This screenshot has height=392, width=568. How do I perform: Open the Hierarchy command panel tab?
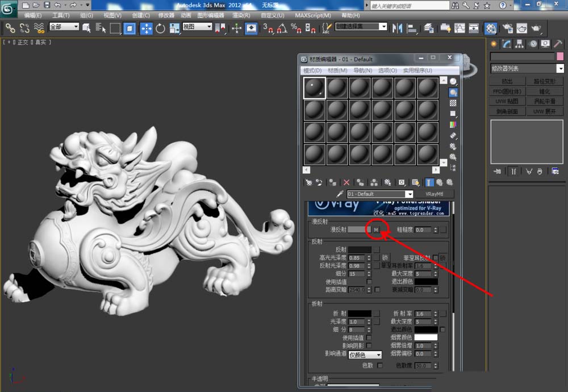pos(520,44)
